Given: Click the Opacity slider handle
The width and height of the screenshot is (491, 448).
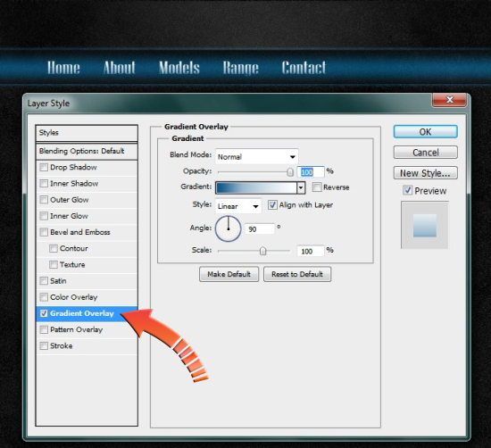Looking at the screenshot, I should [x=290, y=172].
